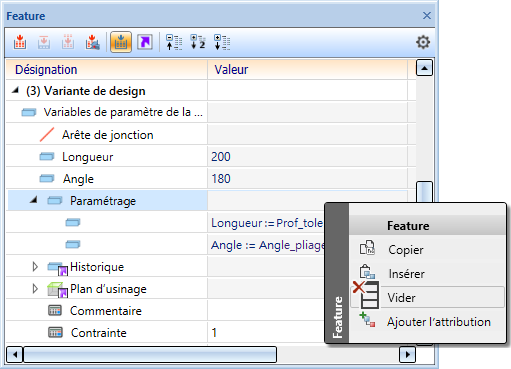Click the Longueur value field 200
Screen dimensions: 511x369
coord(307,157)
